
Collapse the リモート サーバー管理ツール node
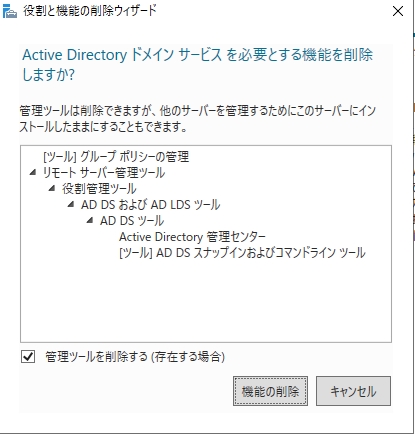click(x=33, y=172)
